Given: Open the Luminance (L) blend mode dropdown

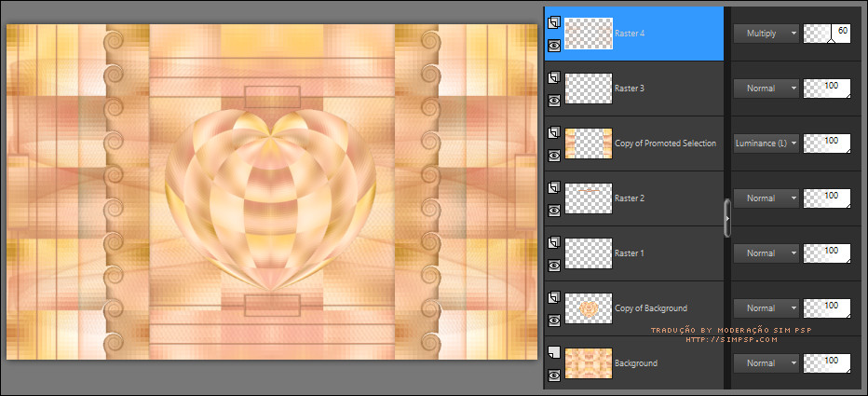Looking at the screenshot, I should click(766, 143).
